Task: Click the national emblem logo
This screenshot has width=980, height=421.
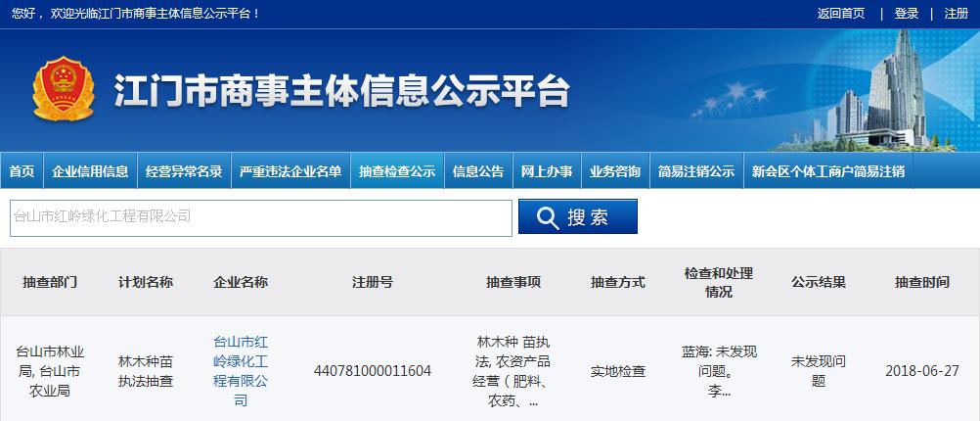Action: (64, 89)
